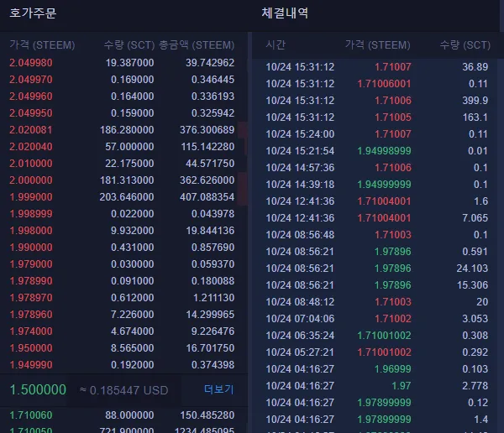
Task: Select sell order price 1.949990
Action: tap(31, 364)
